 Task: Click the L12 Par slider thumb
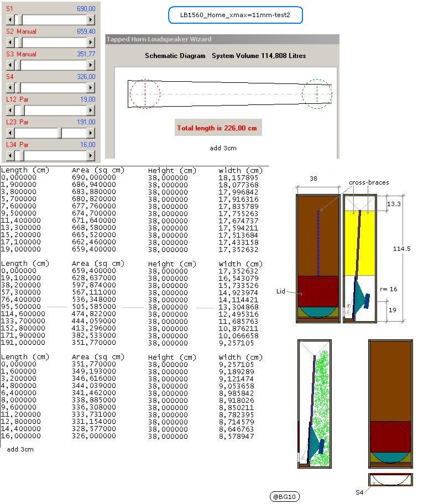(x=23, y=111)
